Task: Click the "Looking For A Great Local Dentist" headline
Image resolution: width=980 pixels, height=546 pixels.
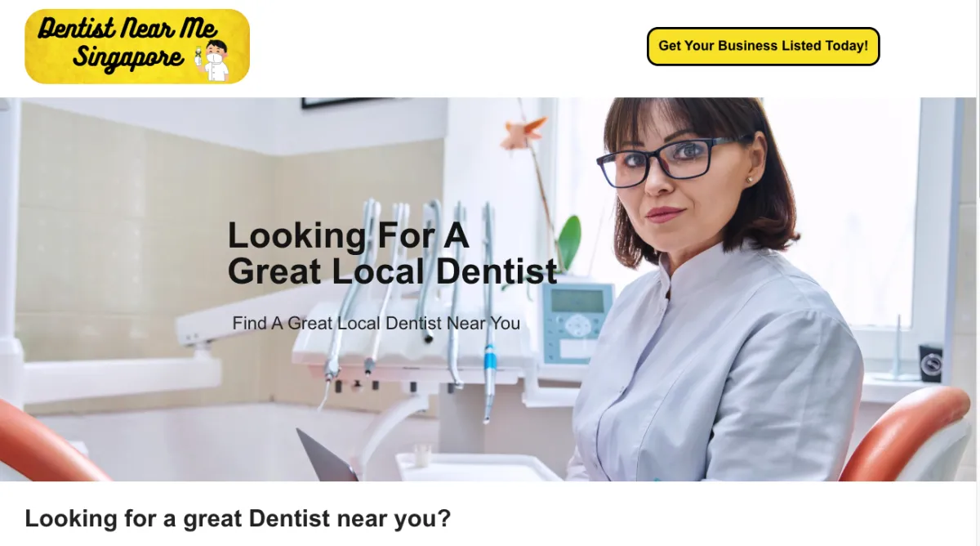Action: 392,253
